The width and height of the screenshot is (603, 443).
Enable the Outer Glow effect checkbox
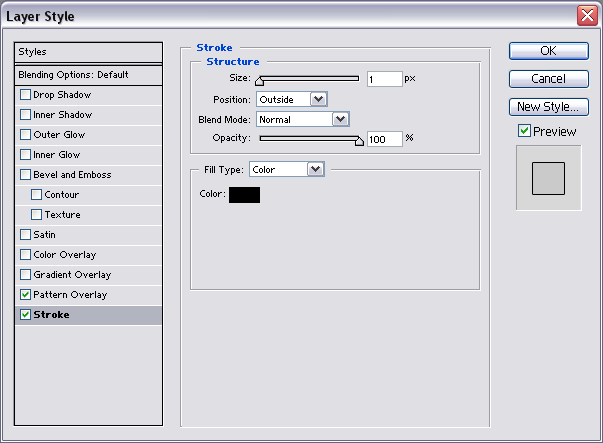(25, 135)
